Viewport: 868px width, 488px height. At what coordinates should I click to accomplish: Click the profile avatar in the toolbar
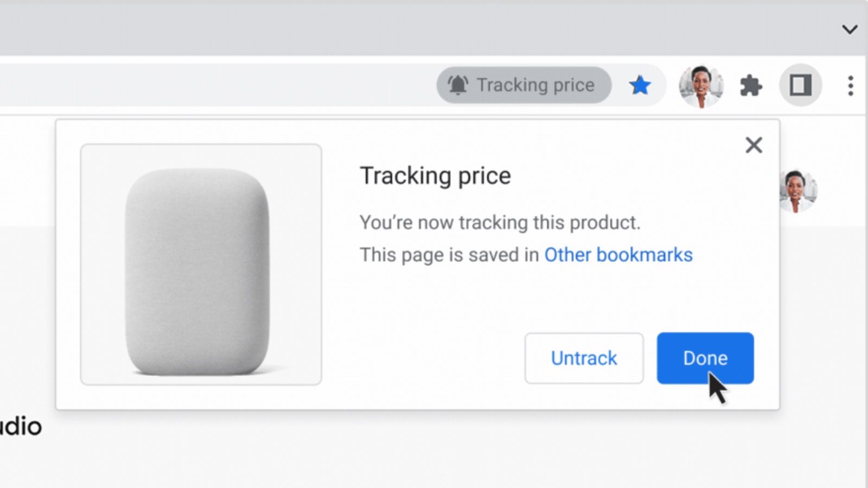[701, 85]
